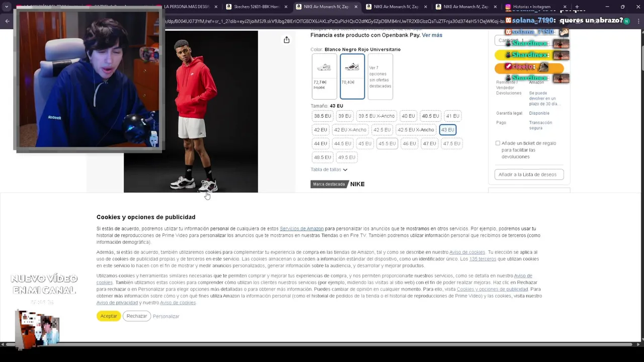Choose size 40 EU
This screenshot has width=644, height=362.
[x=408, y=116]
